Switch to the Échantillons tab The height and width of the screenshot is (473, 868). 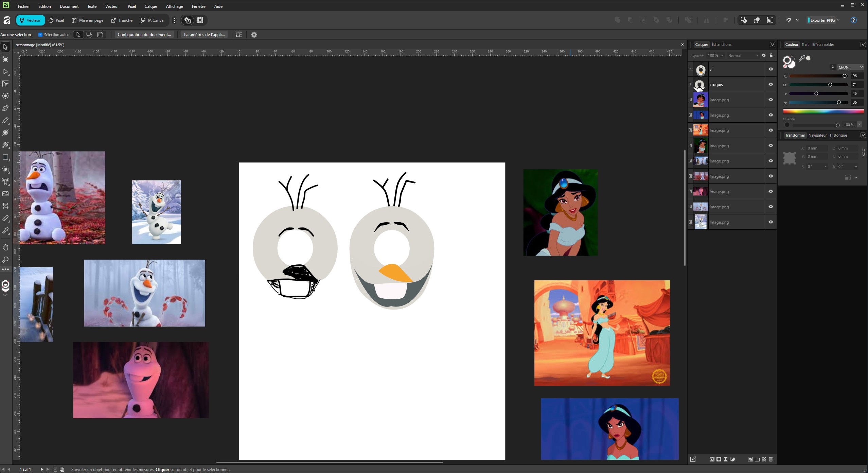721,45
